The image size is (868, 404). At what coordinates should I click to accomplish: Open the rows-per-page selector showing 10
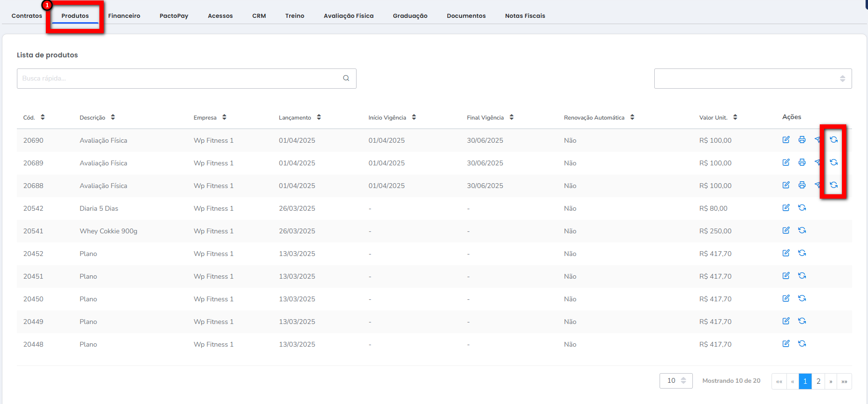(x=676, y=381)
